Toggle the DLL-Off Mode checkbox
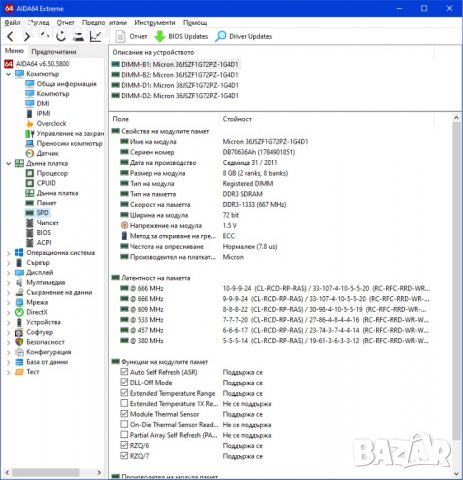 pyautogui.click(x=124, y=382)
